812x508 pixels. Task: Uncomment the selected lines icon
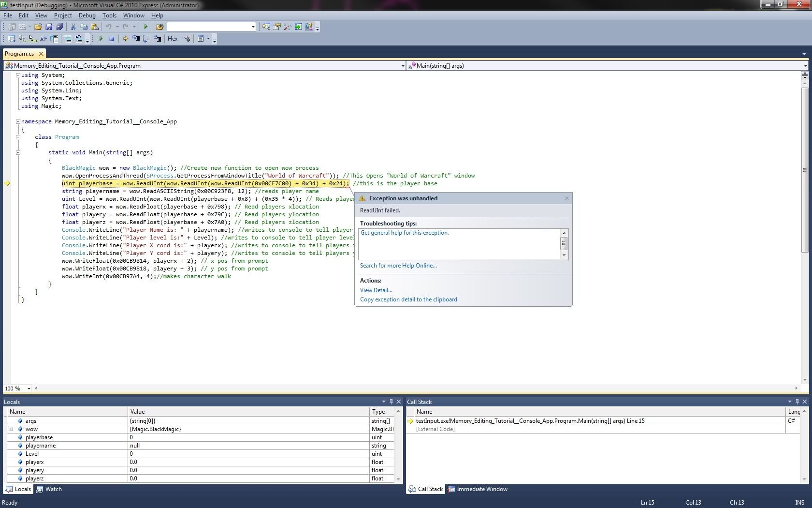point(79,39)
